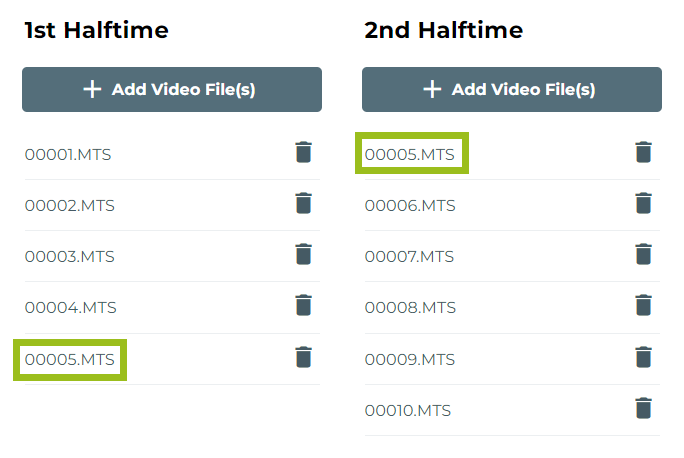
Task: Click the 00008.MTS file name
Action: coord(410,308)
